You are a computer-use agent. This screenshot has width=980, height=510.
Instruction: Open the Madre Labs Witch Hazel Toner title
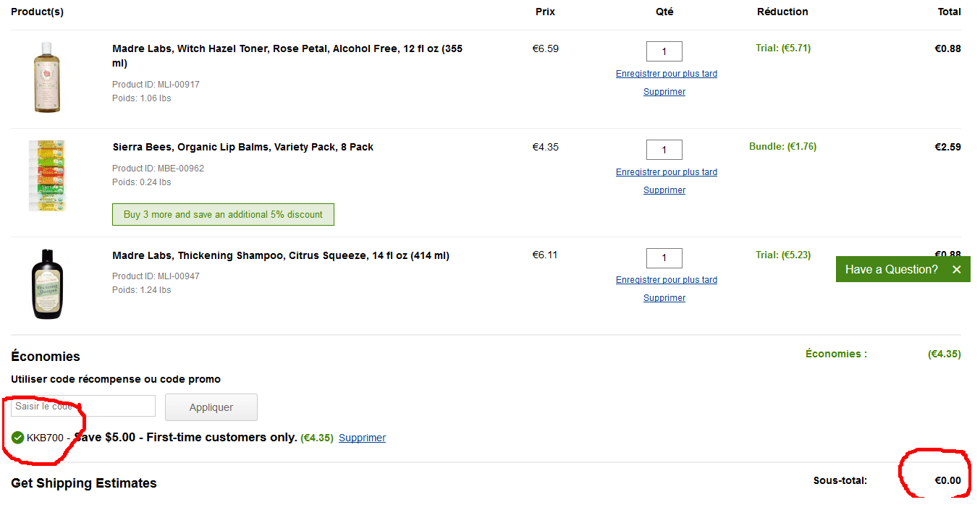pos(287,49)
